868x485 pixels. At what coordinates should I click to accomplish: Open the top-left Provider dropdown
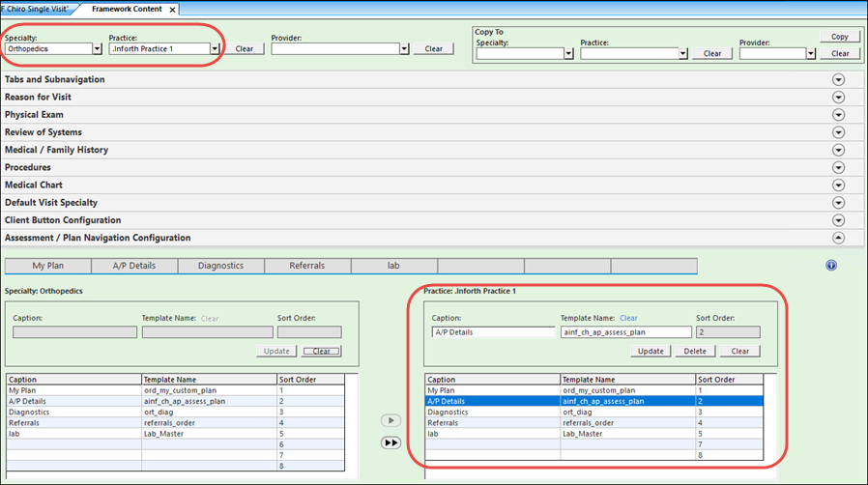coord(404,48)
